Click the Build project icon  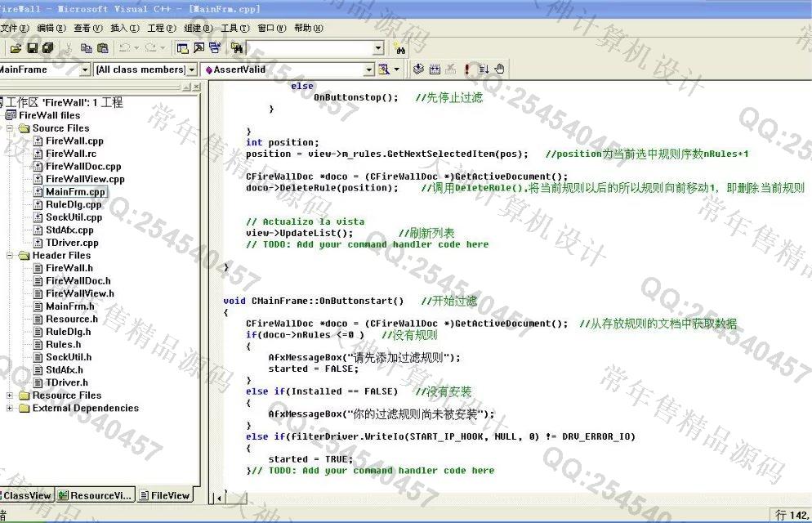coord(435,69)
